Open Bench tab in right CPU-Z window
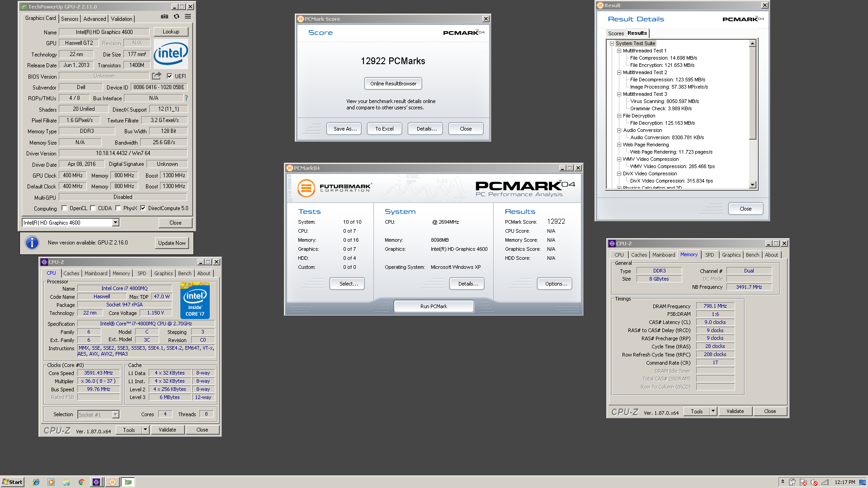 pos(752,255)
